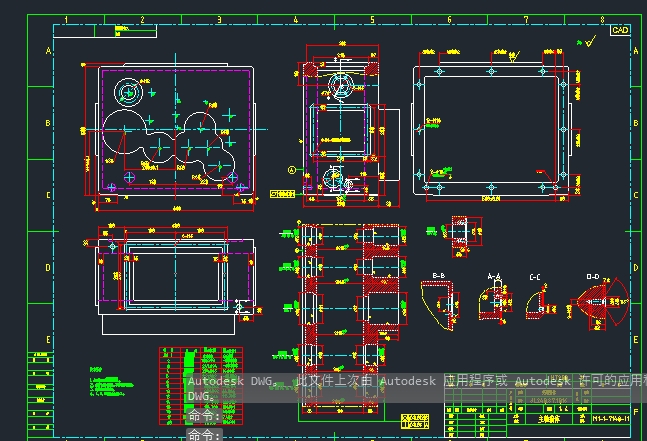Select the red parameter table

pos(201,386)
